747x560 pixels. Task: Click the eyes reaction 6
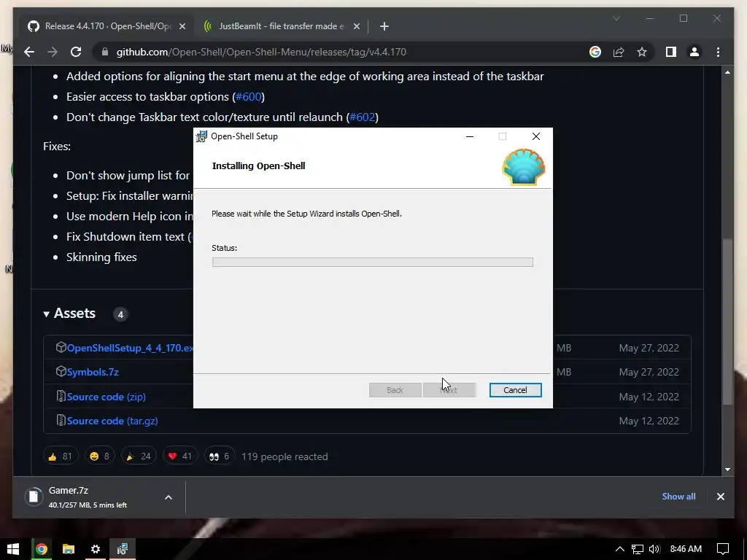pos(219,456)
